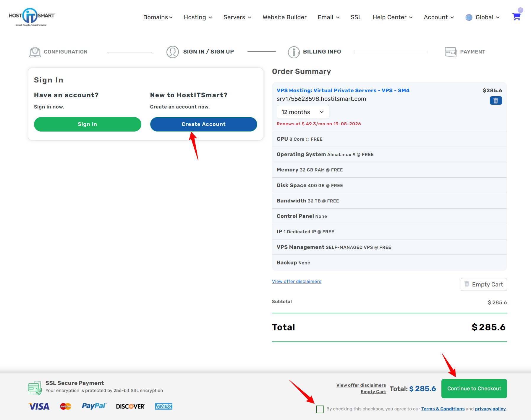Click the "Backup None" row
Screen dimensions: 531x420
389,262
